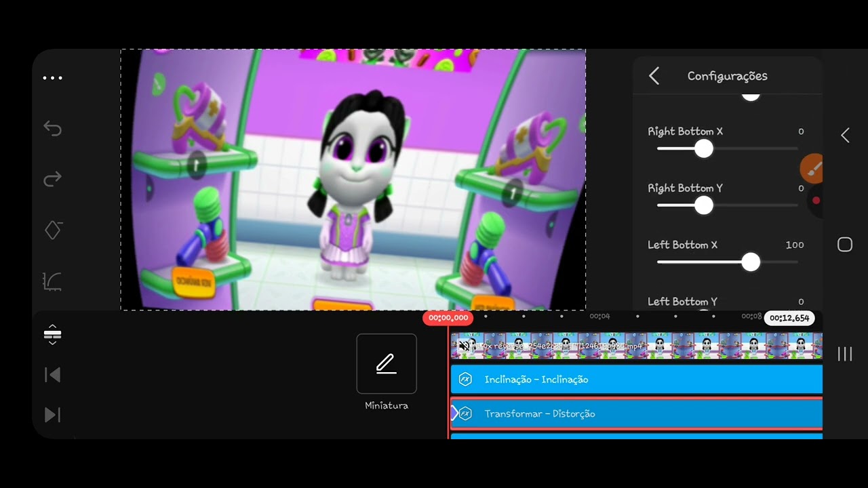Tap the Android home navigation button

(x=845, y=245)
